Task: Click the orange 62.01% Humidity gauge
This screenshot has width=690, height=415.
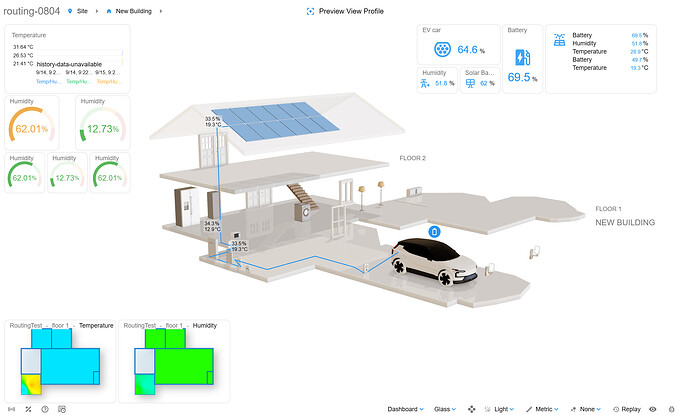Action: tap(32, 123)
